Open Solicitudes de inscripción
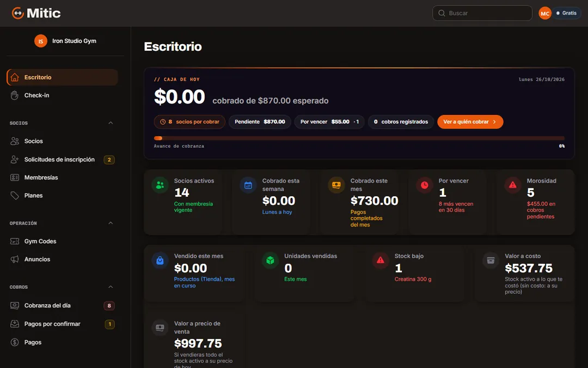The height and width of the screenshot is (368, 588). click(x=62, y=160)
